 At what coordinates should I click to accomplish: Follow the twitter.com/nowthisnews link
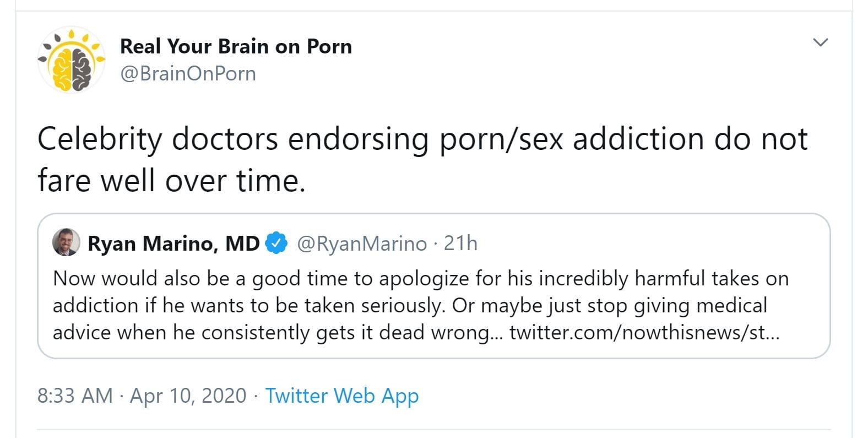click(644, 333)
